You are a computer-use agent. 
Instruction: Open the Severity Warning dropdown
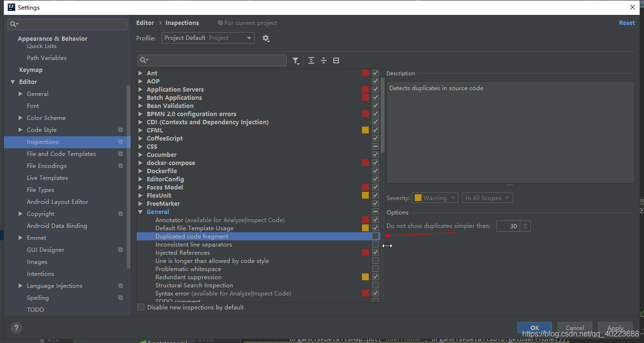tap(434, 198)
